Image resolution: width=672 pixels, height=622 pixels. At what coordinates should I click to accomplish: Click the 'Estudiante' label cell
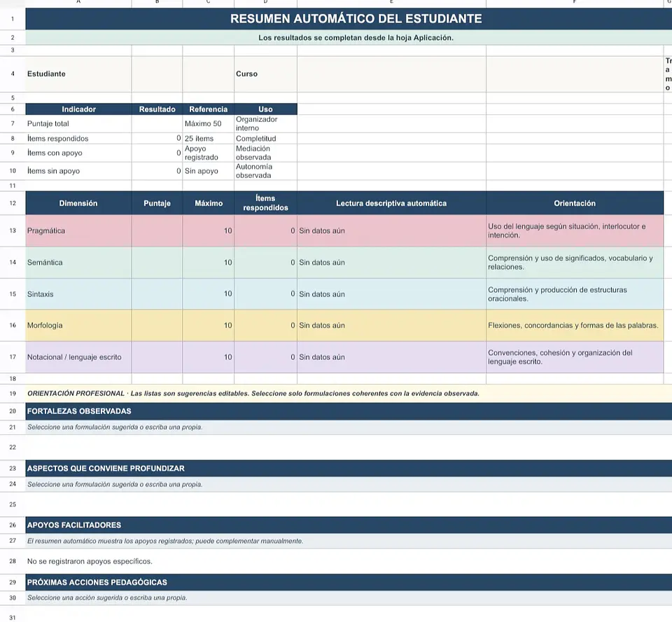(78, 74)
